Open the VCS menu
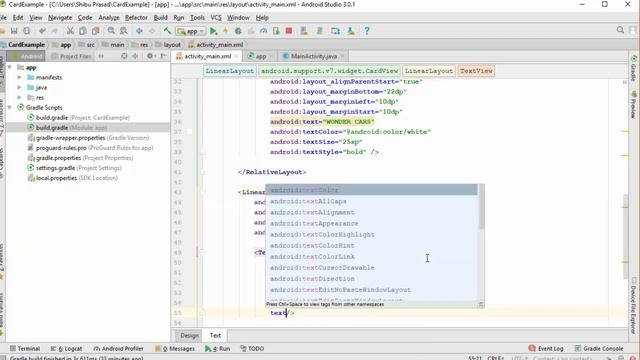This screenshot has height=360, width=640. 216,18
